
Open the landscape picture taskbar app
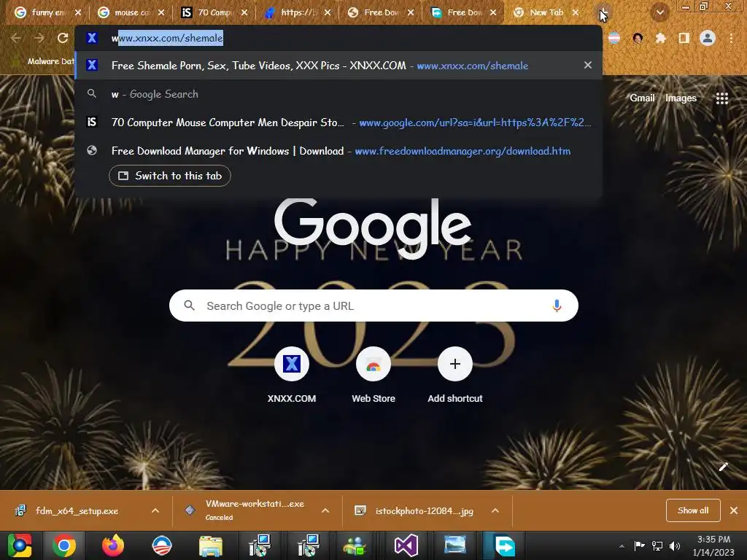(x=455, y=545)
